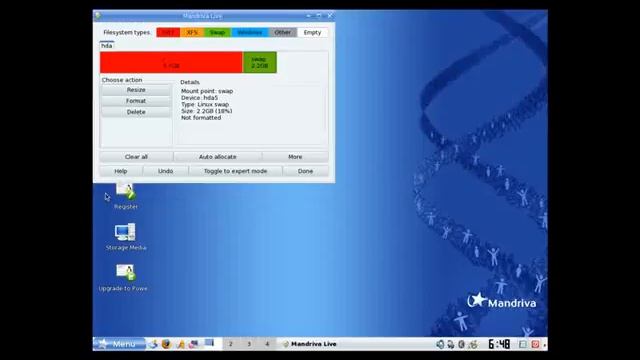Click the third system tray icon

pos(461,344)
